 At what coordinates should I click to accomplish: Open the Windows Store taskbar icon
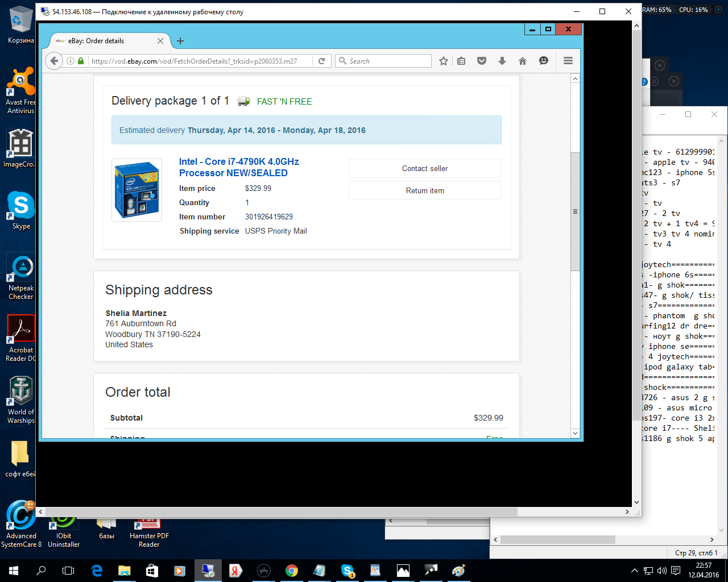point(152,571)
